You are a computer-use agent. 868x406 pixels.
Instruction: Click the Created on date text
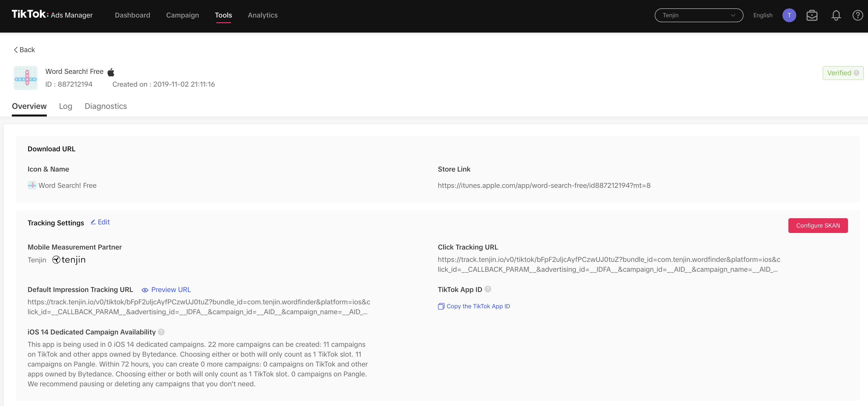click(x=164, y=84)
